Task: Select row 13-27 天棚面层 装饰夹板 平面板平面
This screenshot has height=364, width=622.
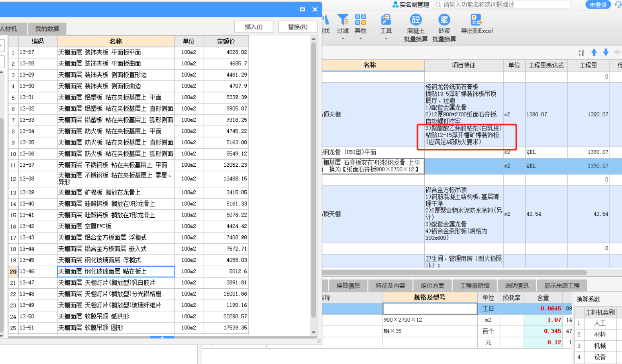Action: click(128, 52)
